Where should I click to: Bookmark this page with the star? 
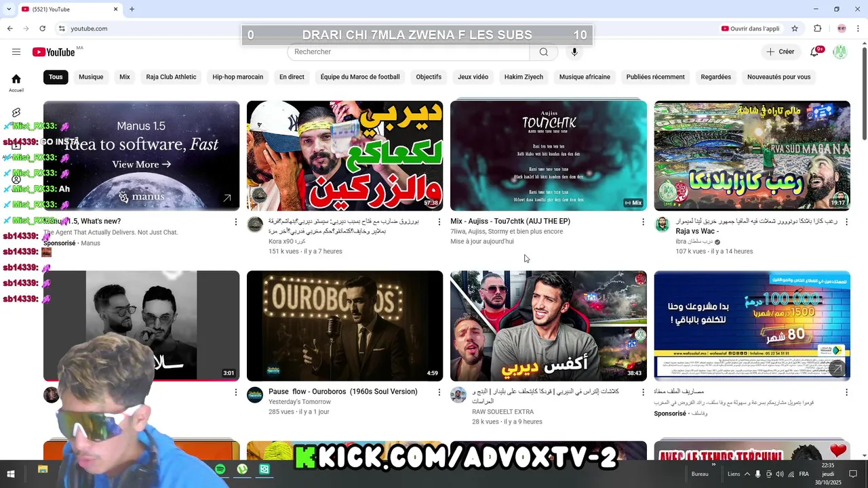[795, 28]
